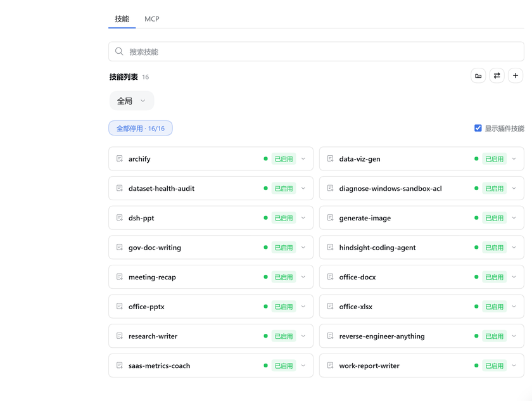Uncheck the 显示插件技能 checkbox
Image resolution: width=532 pixels, height=401 pixels.
pyautogui.click(x=478, y=128)
